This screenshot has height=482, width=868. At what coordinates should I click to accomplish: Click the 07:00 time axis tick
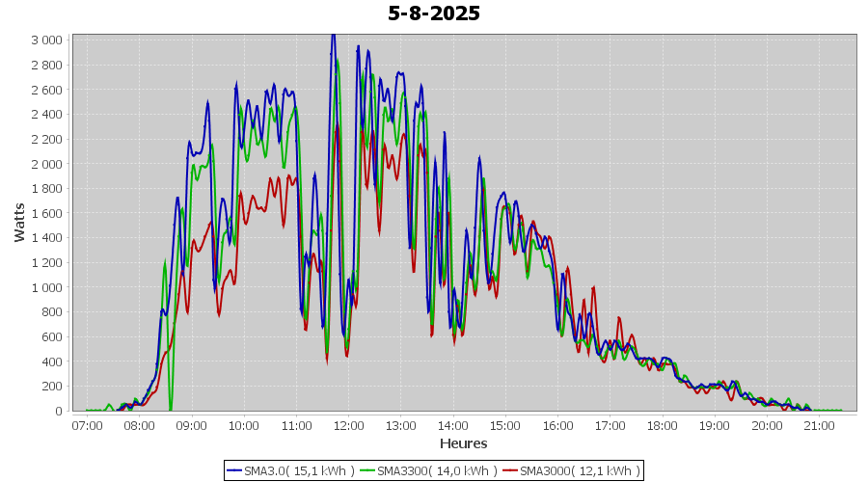click(x=87, y=425)
